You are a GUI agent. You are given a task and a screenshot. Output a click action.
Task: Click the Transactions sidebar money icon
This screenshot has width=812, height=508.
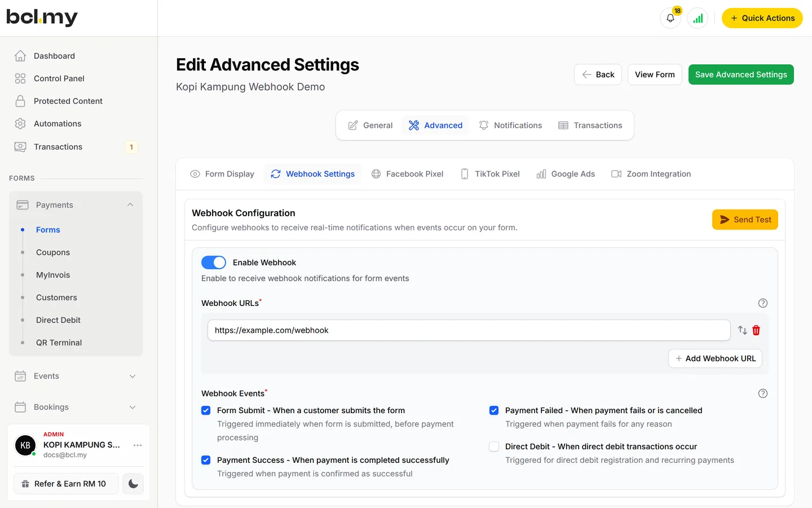pyautogui.click(x=20, y=147)
